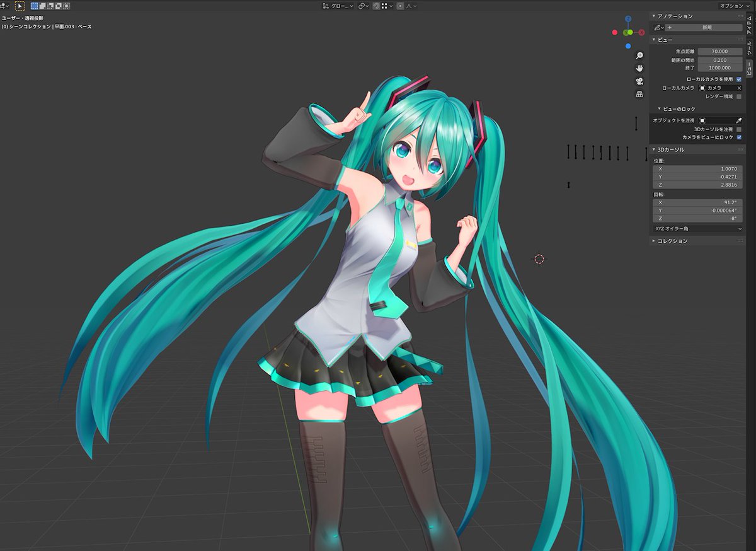
Task: Open the snapping options dropdown
Action: tap(387, 6)
